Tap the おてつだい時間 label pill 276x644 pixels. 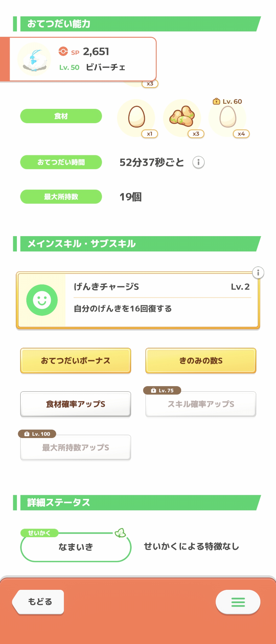[61, 162]
